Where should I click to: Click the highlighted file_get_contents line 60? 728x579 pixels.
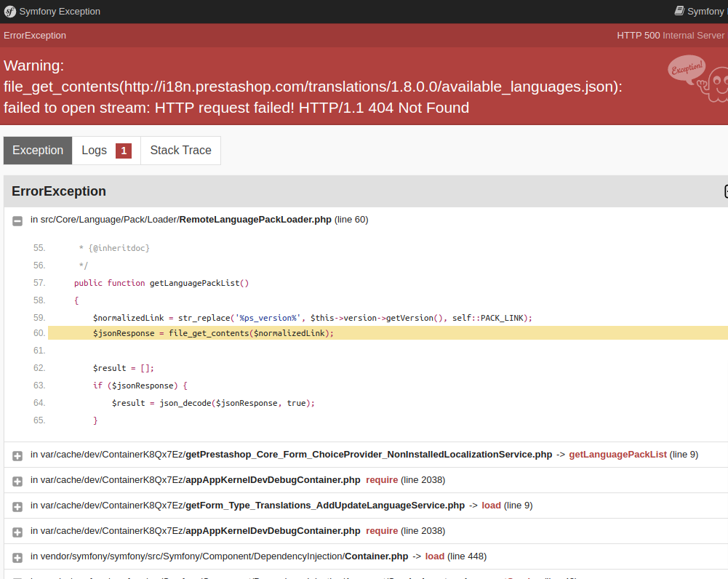tap(213, 332)
